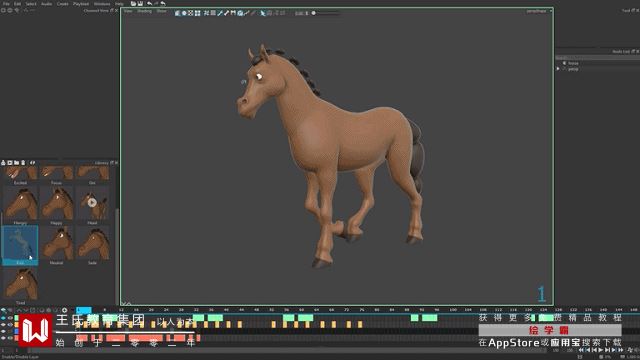Open the viewport Show menu
This screenshot has height=360, width=640.
coord(162,11)
